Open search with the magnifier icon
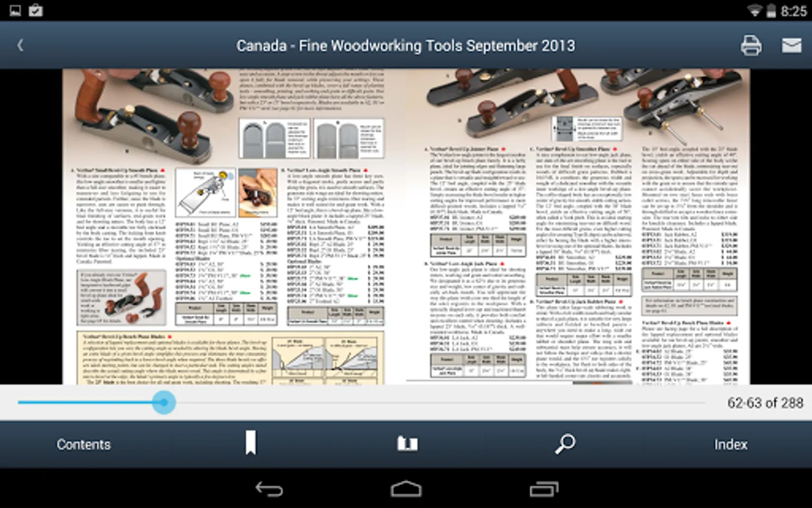 tap(564, 444)
